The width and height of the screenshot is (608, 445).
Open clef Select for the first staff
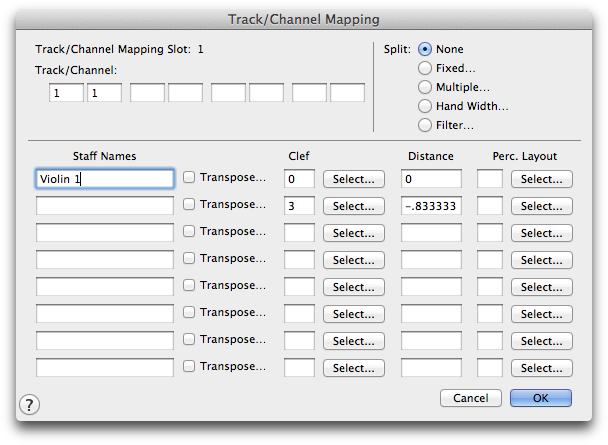(354, 179)
